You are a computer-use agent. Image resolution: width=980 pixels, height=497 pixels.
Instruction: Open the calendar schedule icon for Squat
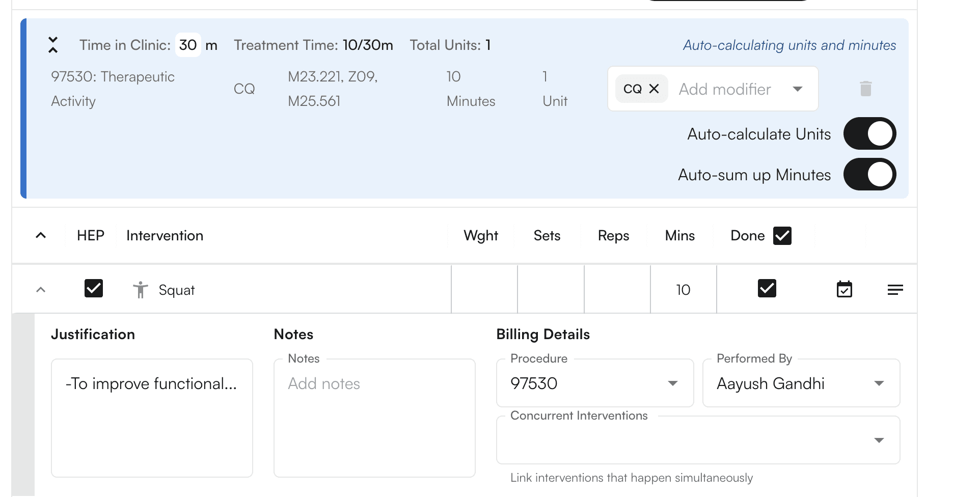(x=844, y=289)
